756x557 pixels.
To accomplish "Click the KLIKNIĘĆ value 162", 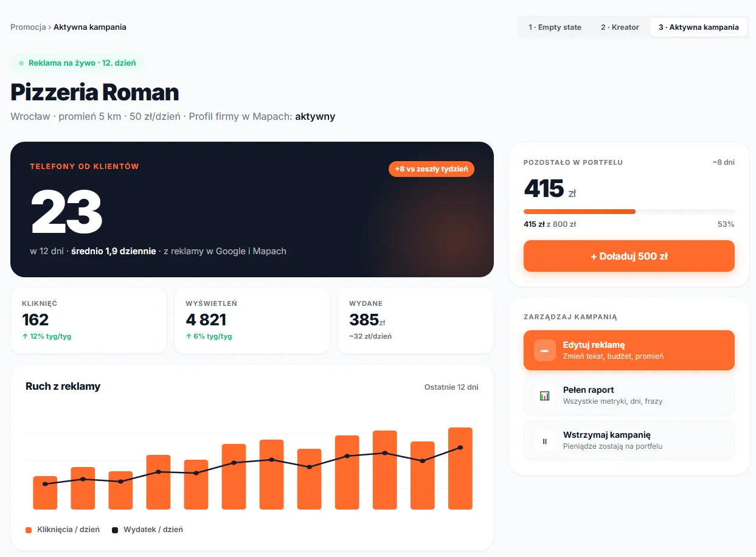I will click(x=35, y=320).
